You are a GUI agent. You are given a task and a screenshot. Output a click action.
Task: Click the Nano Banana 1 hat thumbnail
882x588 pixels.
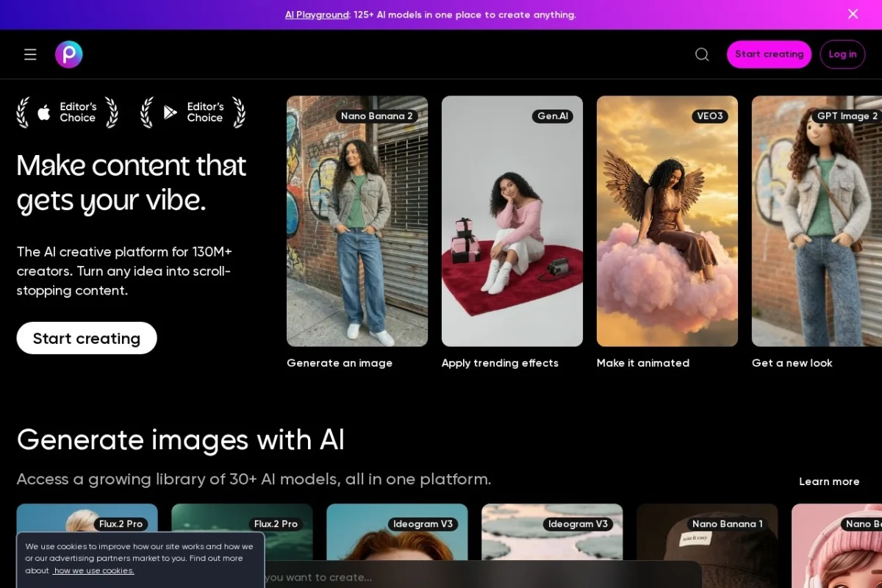(x=707, y=544)
